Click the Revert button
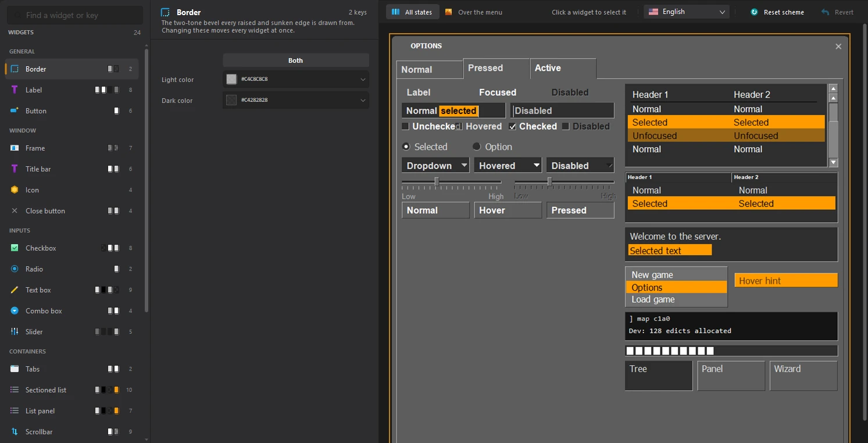The image size is (868, 443). click(838, 12)
